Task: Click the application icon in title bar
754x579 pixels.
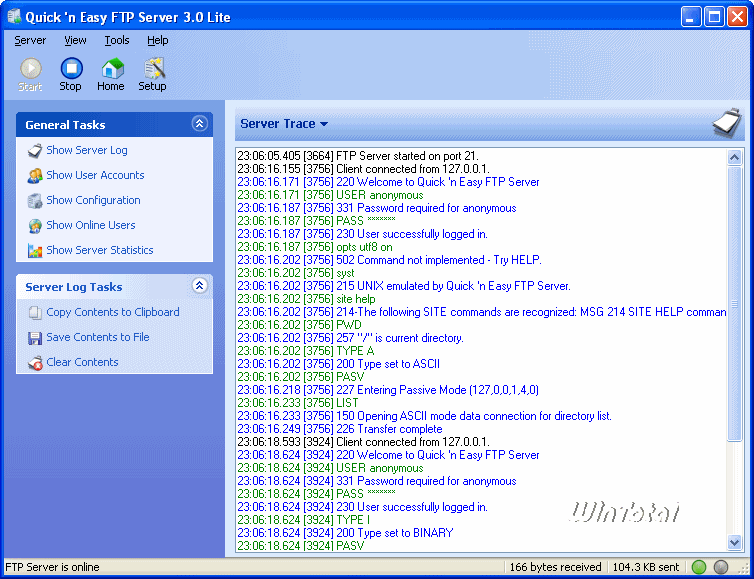Action: click(14, 17)
